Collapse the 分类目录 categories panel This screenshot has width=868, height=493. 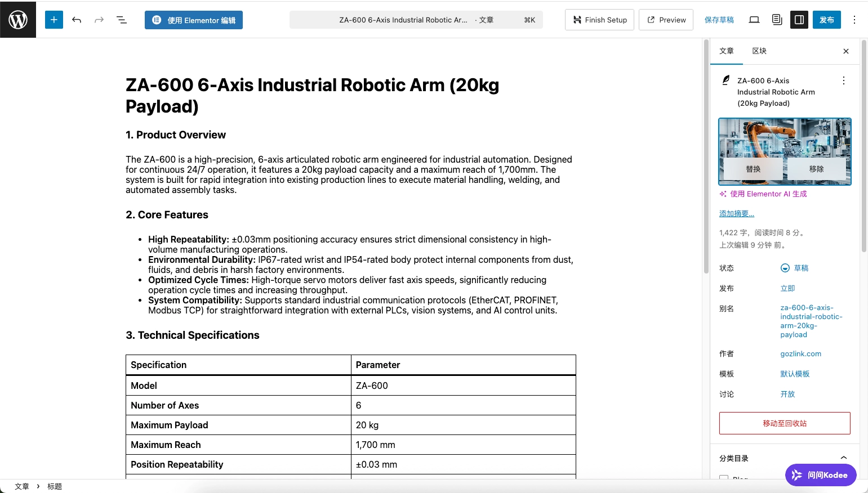(785, 458)
